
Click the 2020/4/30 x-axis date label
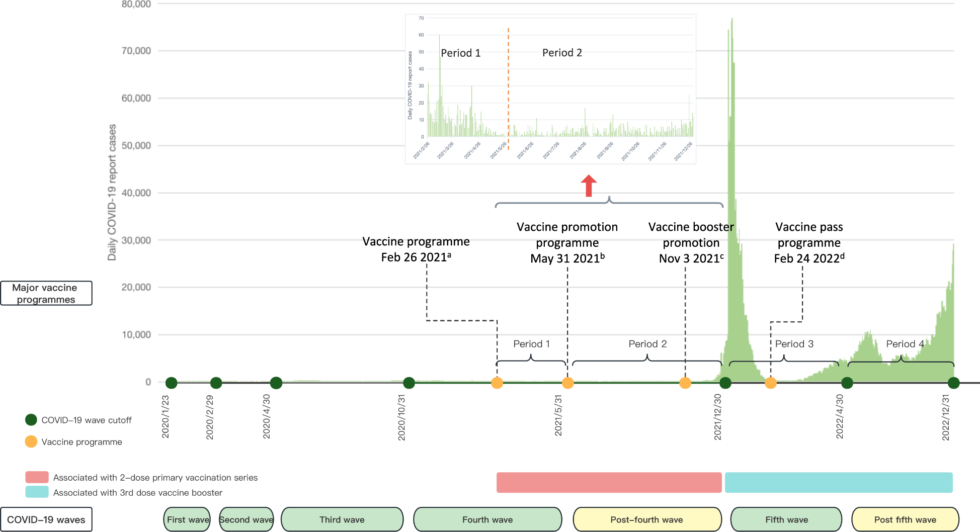[x=267, y=416]
